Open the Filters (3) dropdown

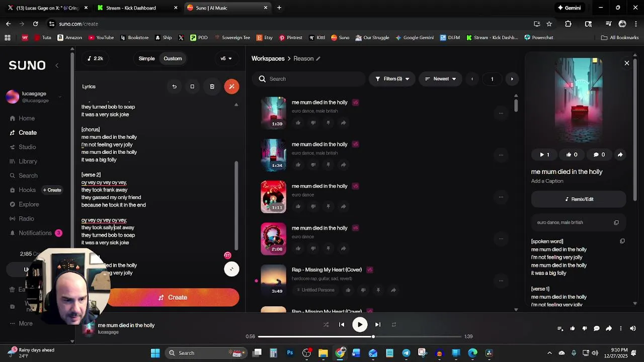tap(392, 79)
